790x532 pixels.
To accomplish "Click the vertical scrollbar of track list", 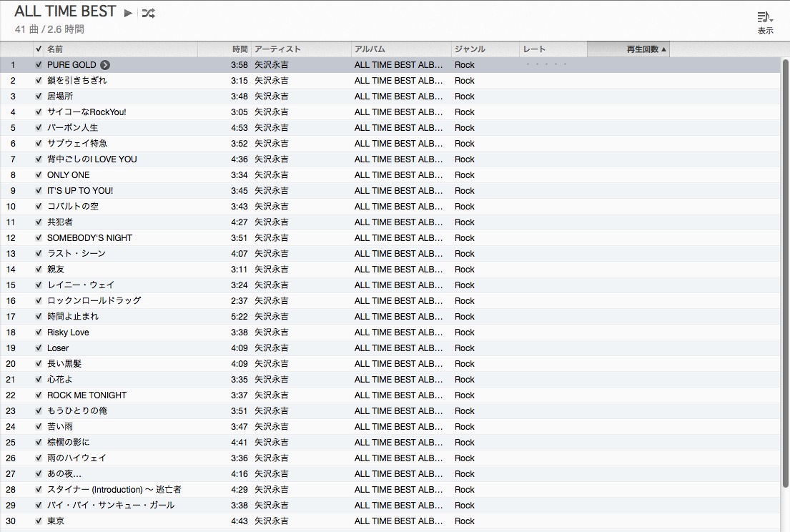I will coord(785,272).
